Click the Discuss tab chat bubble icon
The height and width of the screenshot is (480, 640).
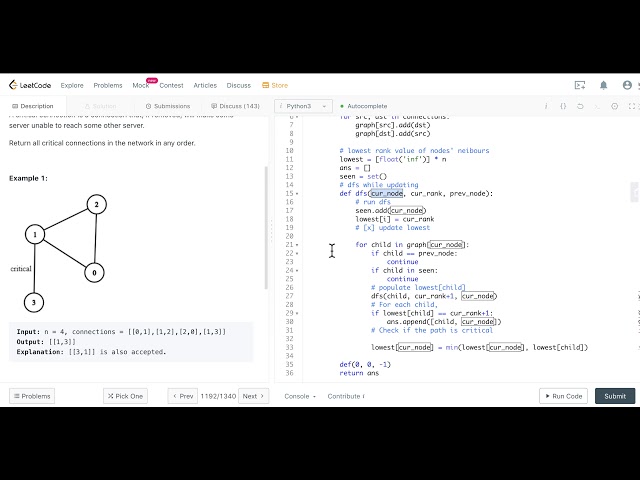214,106
